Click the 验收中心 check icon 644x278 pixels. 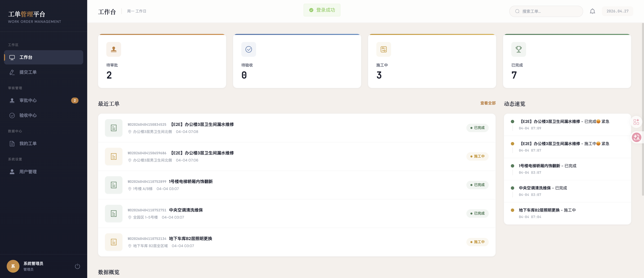(x=12, y=115)
